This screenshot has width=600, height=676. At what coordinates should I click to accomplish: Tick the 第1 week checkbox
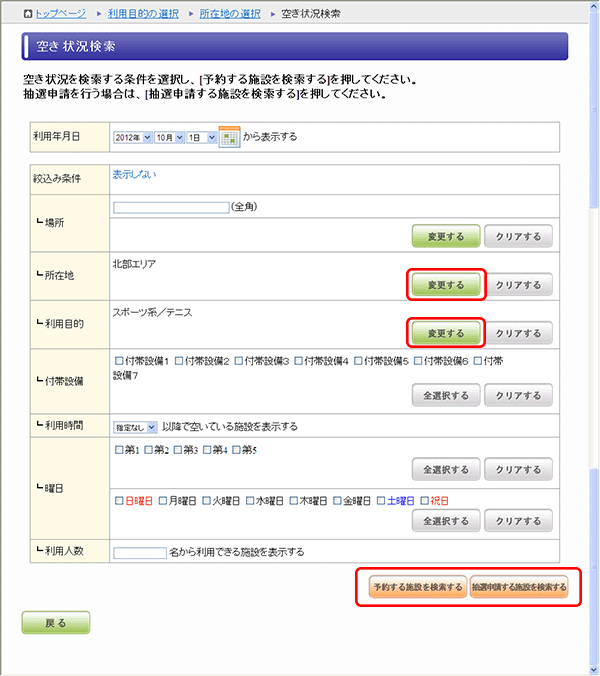(119, 450)
